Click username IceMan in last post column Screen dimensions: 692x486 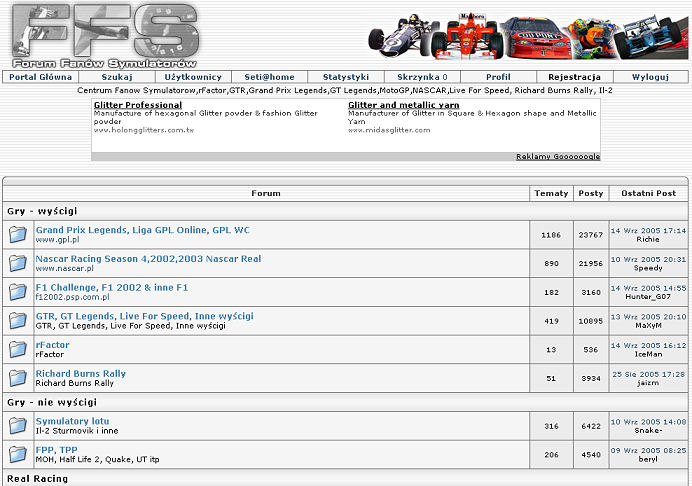coord(648,354)
